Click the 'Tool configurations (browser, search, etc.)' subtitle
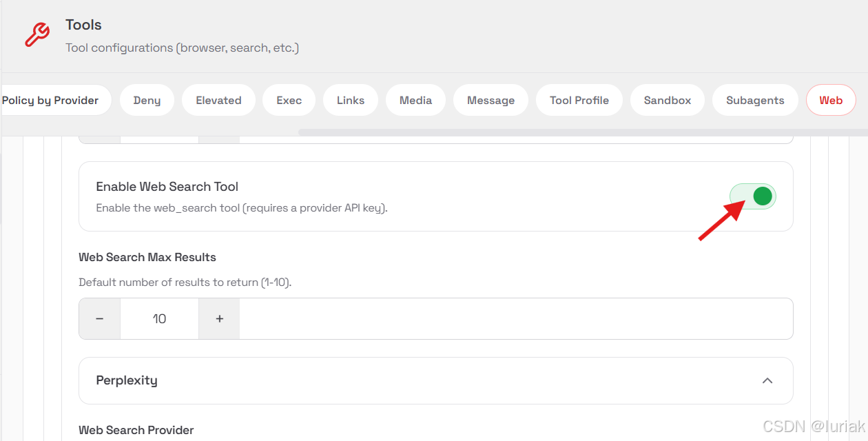Viewport: 868px width, 441px height. 182,48
